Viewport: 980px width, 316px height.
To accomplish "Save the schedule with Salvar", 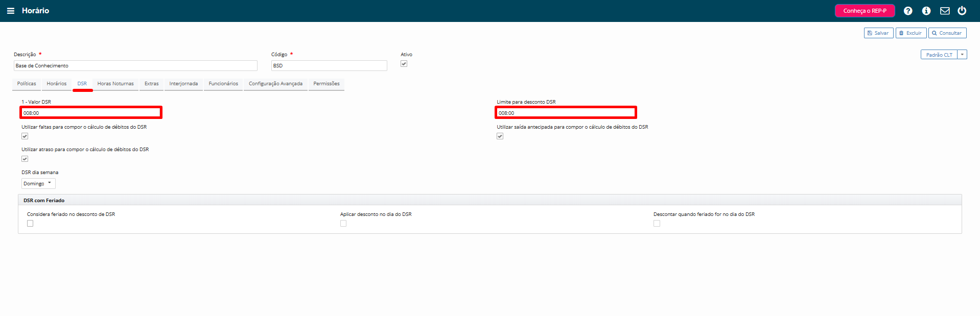I will tap(878, 33).
